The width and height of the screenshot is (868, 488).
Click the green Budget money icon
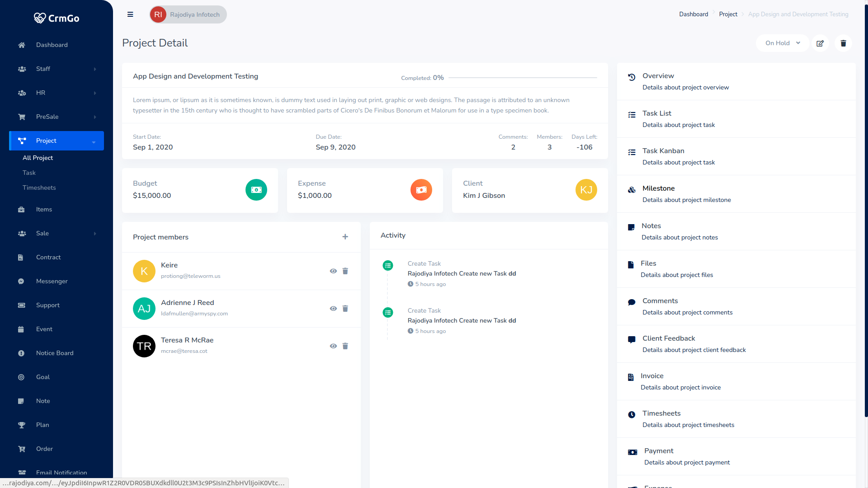(x=256, y=190)
